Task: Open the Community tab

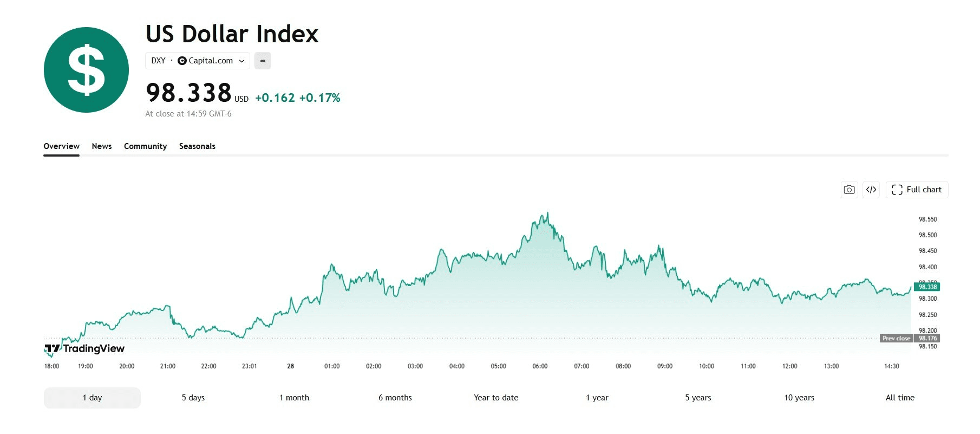Action: click(x=145, y=146)
